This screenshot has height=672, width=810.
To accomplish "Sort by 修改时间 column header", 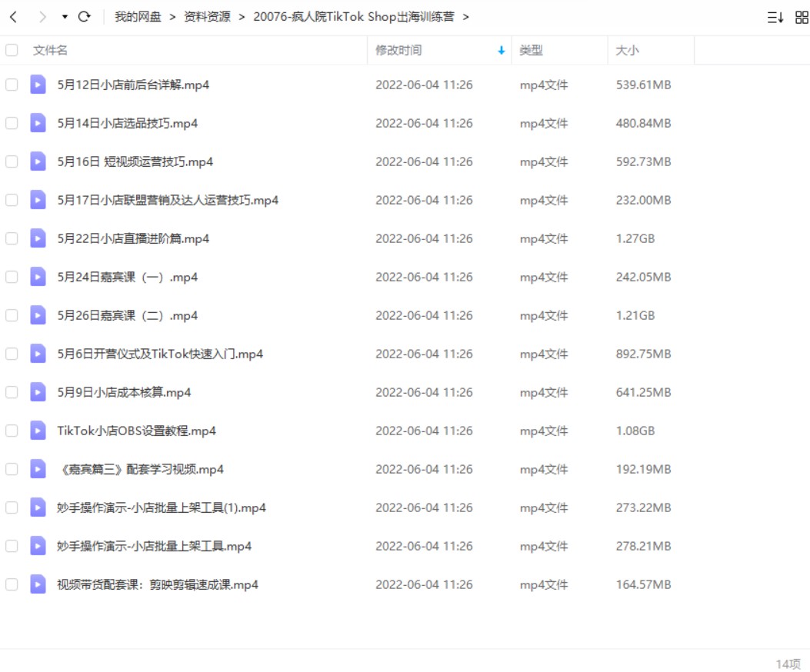I will (x=398, y=50).
